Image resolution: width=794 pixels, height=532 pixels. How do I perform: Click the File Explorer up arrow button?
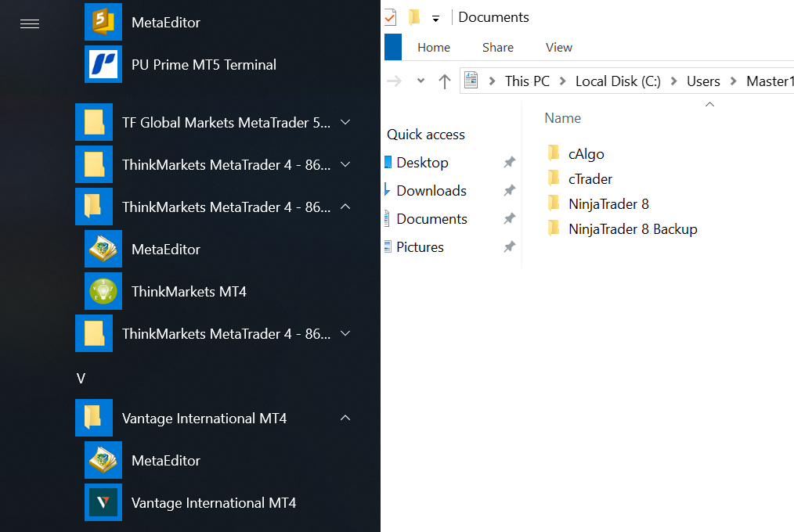[445, 81]
